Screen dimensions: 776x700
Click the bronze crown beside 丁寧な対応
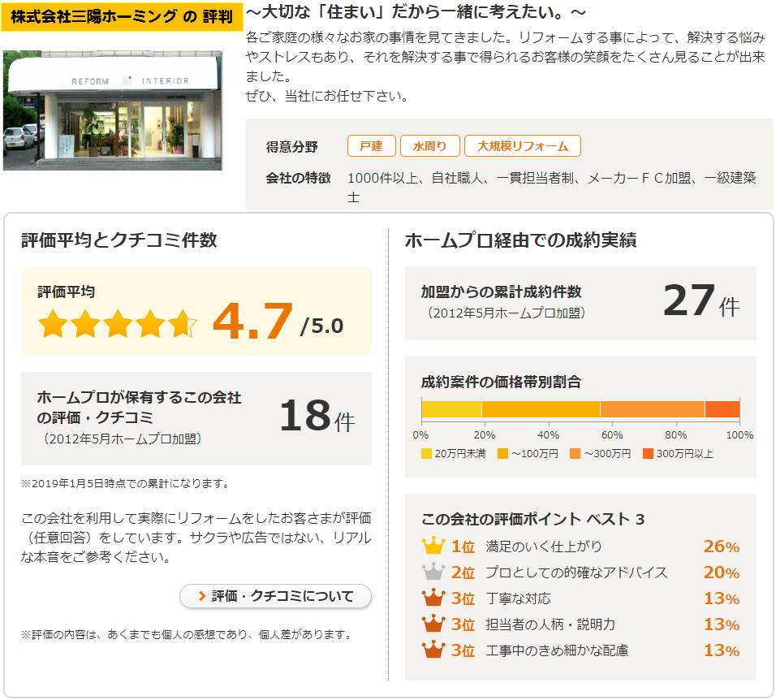[433, 598]
